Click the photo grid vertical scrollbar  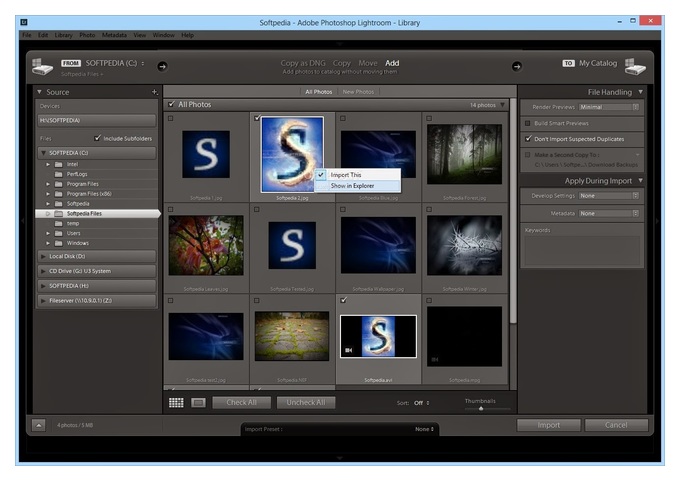point(513,210)
